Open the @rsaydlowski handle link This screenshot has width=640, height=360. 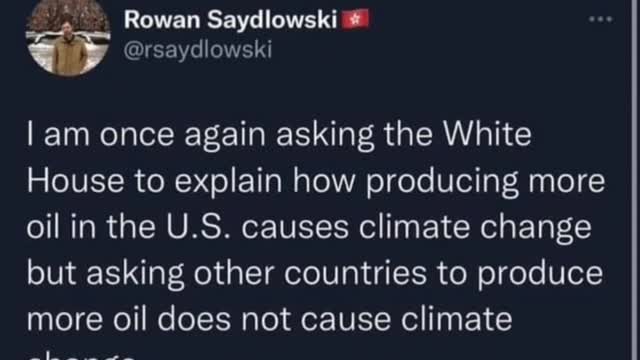pyautogui.click(x=198, y=50)
